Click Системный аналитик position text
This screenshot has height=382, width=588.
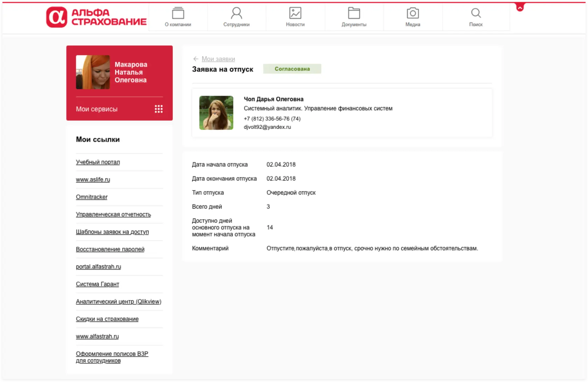click(273, 108)
